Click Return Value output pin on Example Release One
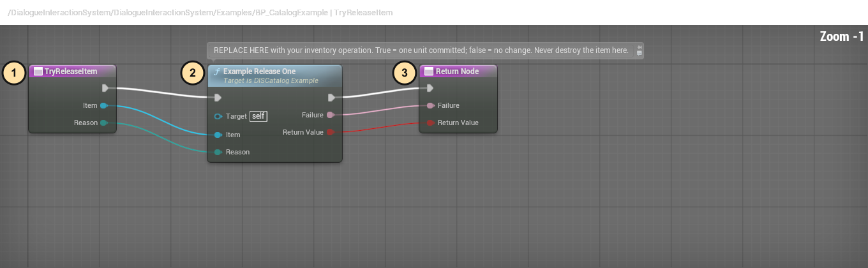 tap(330, 132)
